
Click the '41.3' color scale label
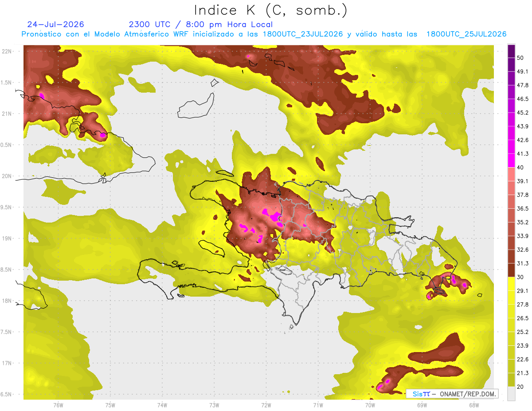(x=523, y=154)
